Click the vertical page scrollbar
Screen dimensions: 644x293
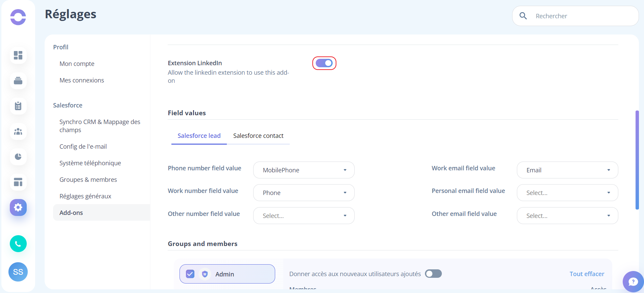tap(637, 160)
